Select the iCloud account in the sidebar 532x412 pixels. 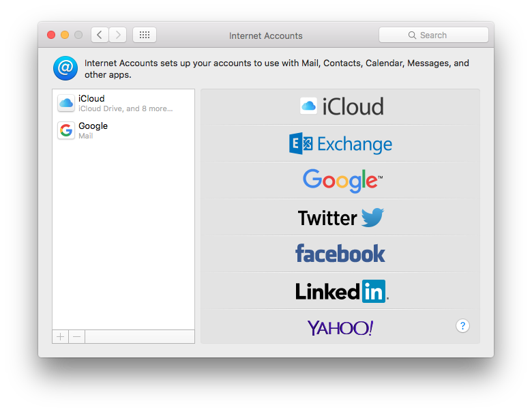click(123, 103)
